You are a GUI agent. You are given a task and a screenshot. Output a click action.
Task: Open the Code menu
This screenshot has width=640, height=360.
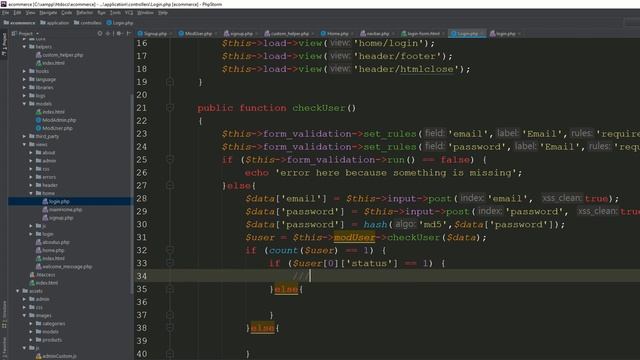click(x=67, y=13)
